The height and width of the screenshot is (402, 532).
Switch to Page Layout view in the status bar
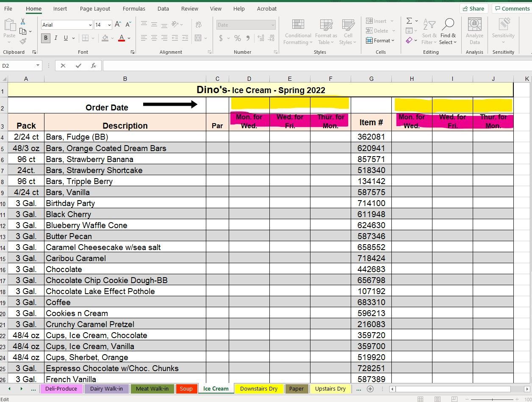coord(437,399)
